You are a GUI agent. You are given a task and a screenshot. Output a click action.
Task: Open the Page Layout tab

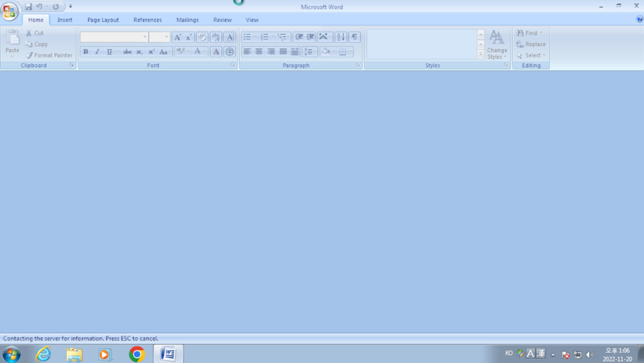coord(103,20)
